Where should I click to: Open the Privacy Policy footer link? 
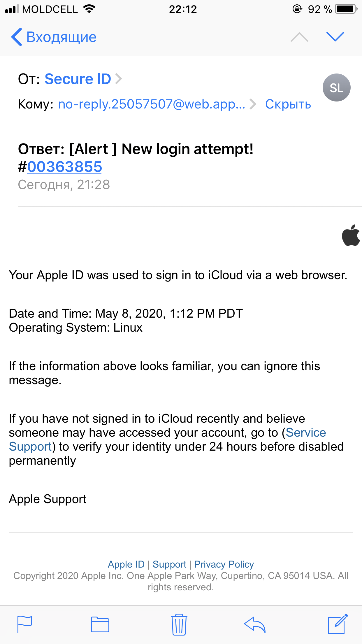click(x=224, y=564)
